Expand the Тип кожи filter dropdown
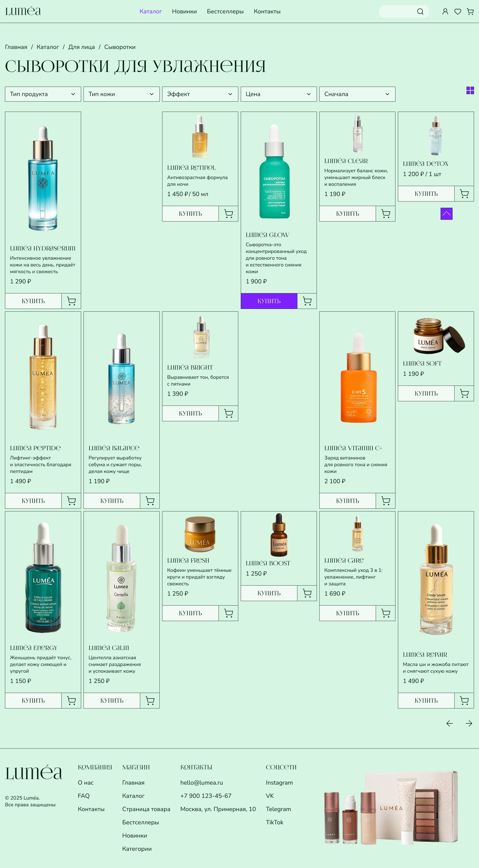The width and height of the screenshot is (479, 868). click(x=121, y=94)
